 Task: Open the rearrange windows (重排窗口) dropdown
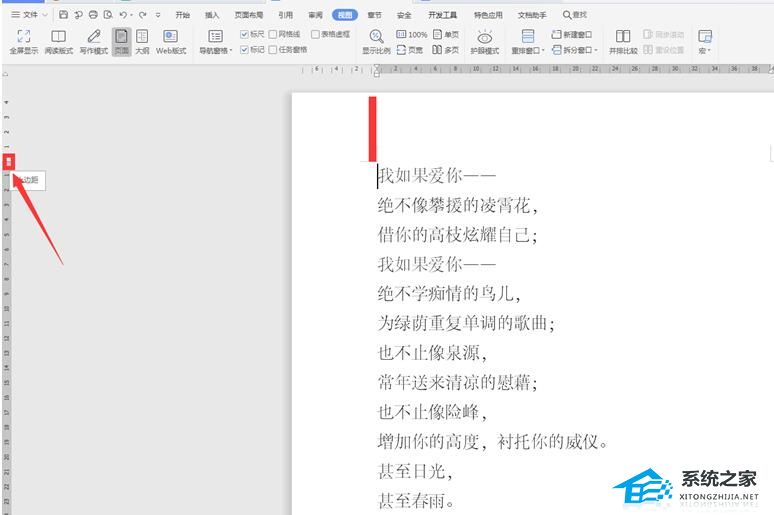[x=527, y=50]
